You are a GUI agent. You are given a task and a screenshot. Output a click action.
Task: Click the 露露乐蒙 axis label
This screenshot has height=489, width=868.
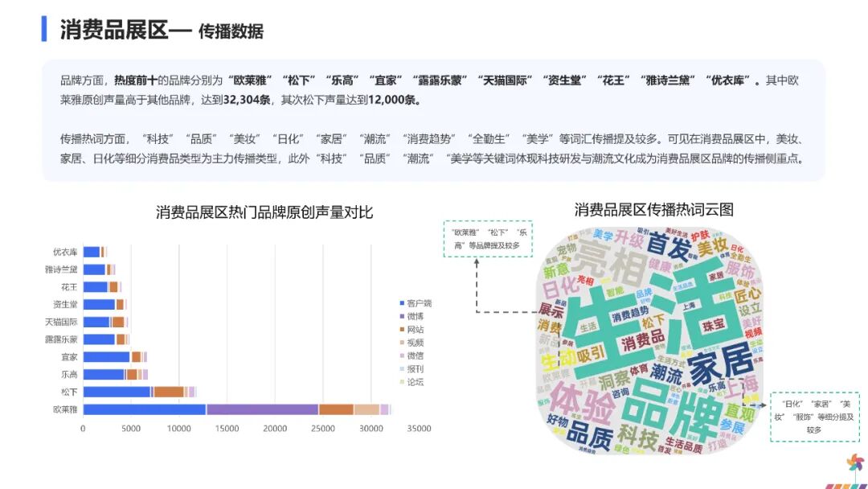(61, 339)
